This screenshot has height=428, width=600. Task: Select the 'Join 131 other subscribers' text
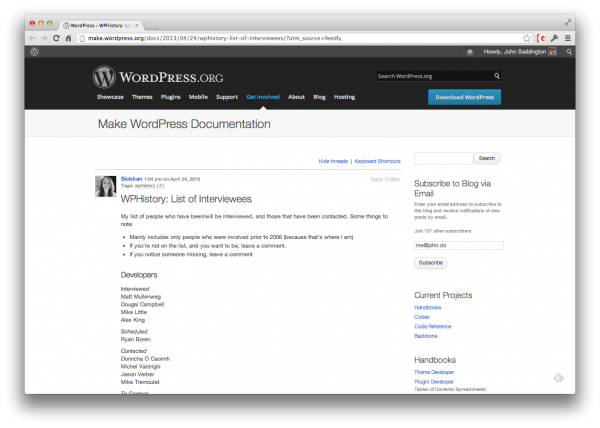tap(443, 231)
